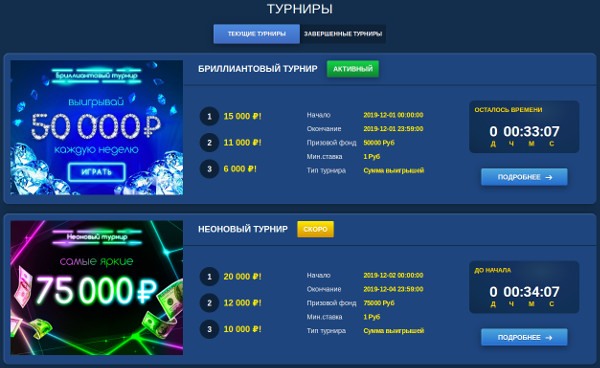Click place 1 badge beside 20 000 ₽
The height and width of the screenshot is (368, 600).
209,277
